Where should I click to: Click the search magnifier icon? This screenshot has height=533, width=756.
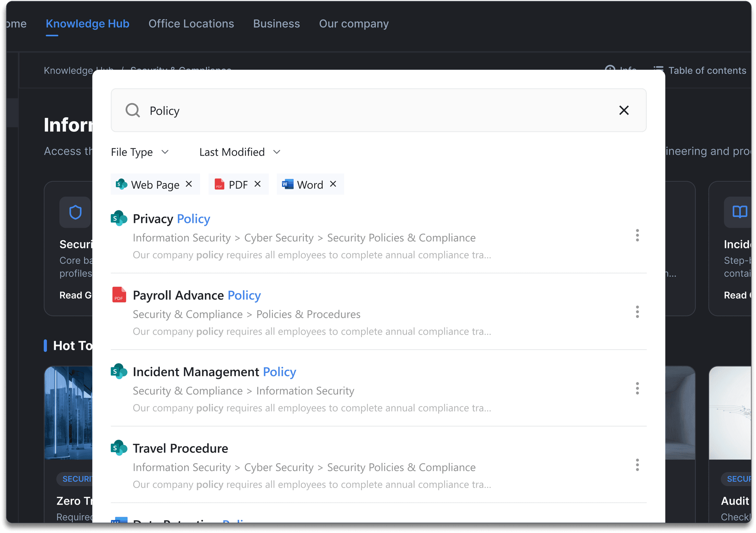coord(133,110)
